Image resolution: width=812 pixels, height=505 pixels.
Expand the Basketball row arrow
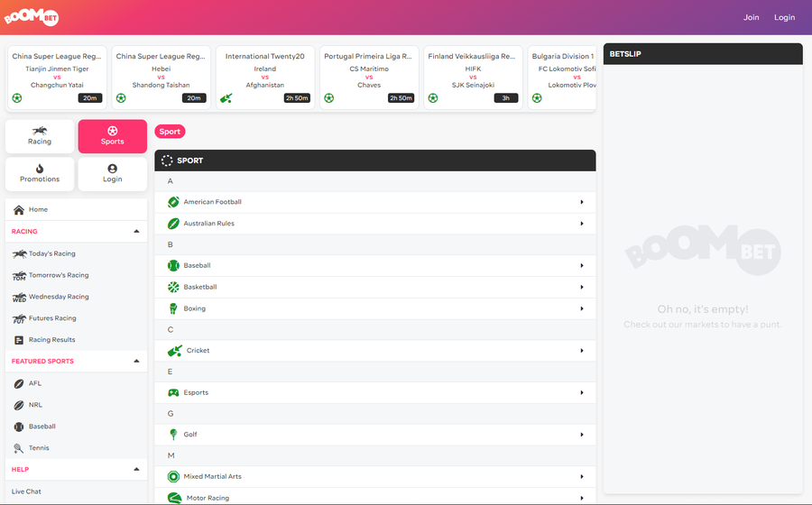coord(582,287)
